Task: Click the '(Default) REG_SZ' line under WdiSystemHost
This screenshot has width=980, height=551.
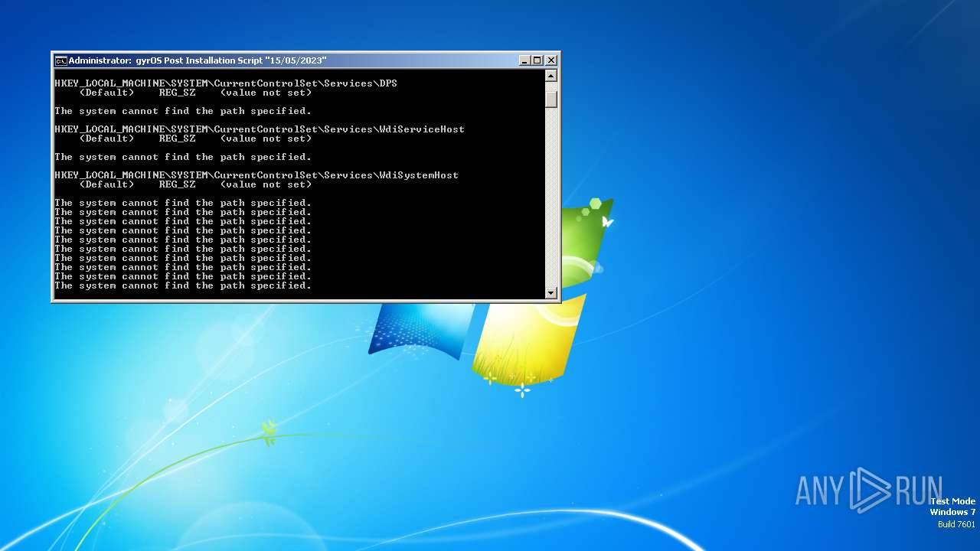Action: click(x=195, y=184)
